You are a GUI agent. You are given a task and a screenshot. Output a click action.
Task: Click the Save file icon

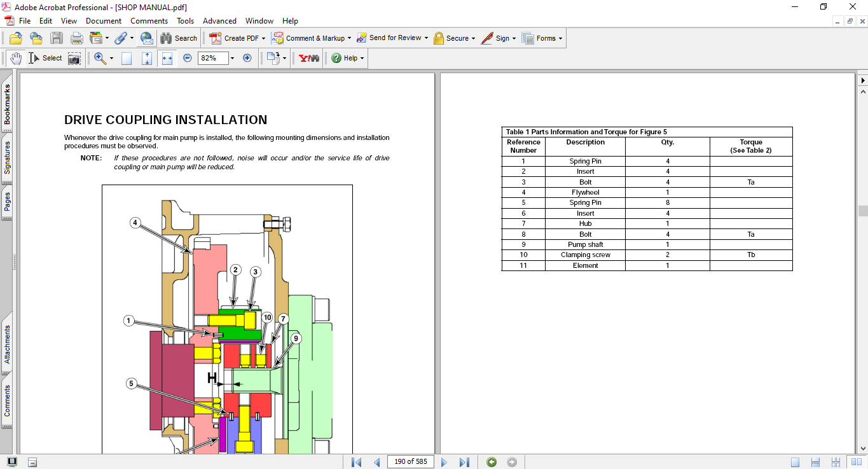[57, 38]
